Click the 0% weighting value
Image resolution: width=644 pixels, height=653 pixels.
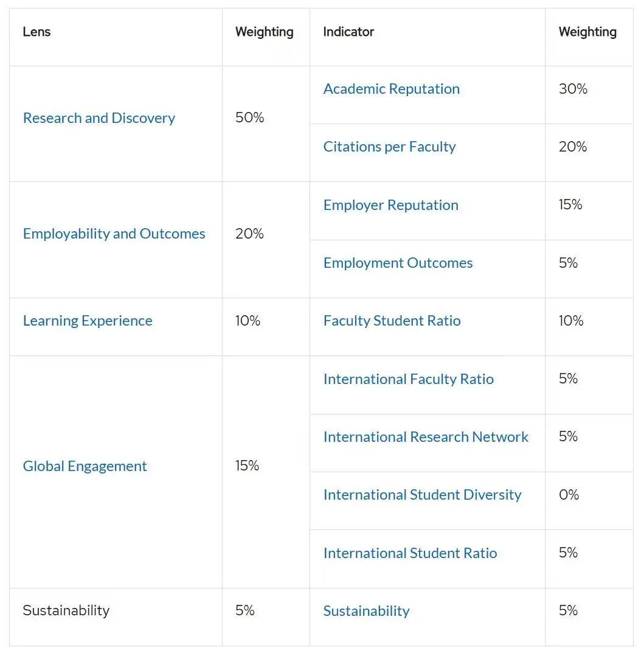tap(569, 495)
